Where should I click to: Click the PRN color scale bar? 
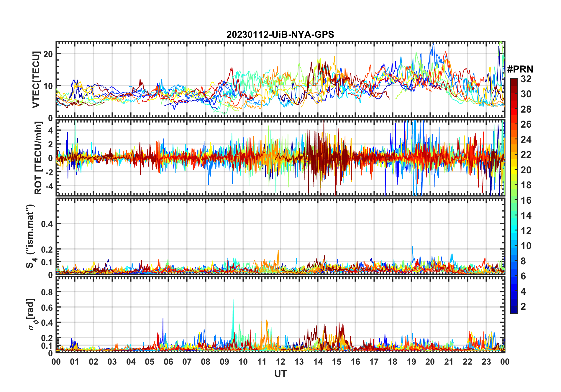[x=514, y=196]
